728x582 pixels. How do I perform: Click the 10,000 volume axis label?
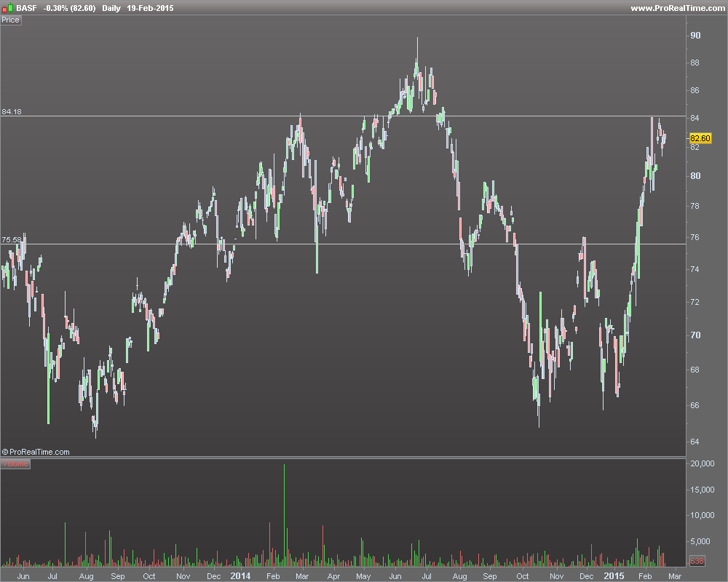pyautogui.click(x=703, y=515)
